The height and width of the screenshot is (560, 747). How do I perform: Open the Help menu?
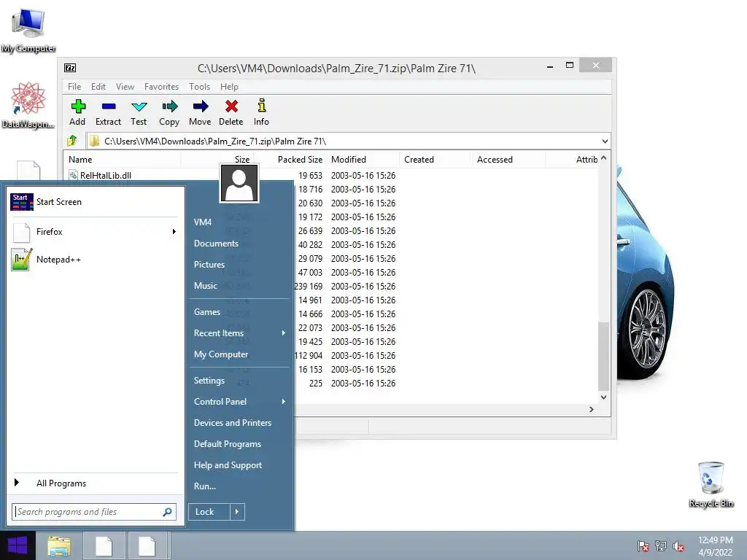click(229, 87)
